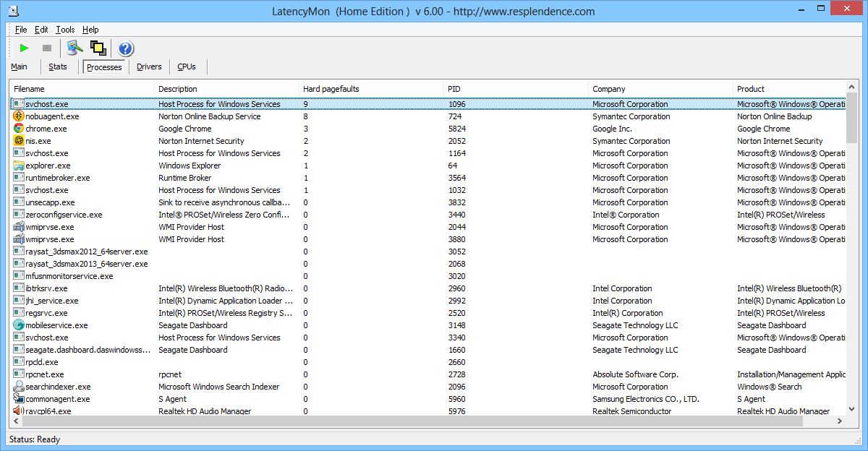Click the rpcnet.exe process icon
Viewport: 868px width, 451px height.
(x=19, y=374)
